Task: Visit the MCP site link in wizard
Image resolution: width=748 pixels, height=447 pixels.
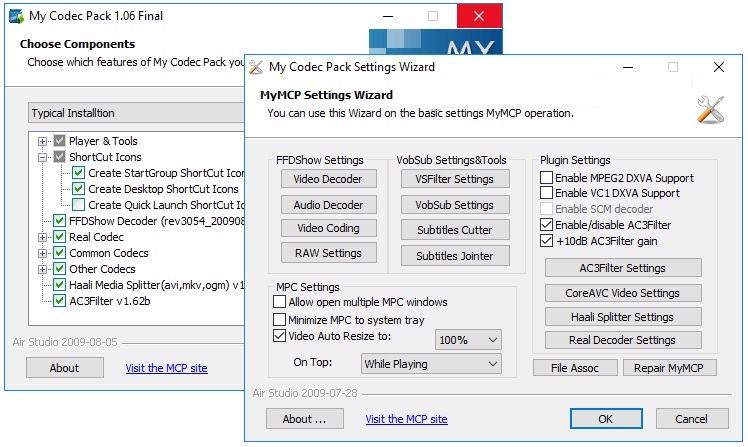Action: tap(406, 419)
